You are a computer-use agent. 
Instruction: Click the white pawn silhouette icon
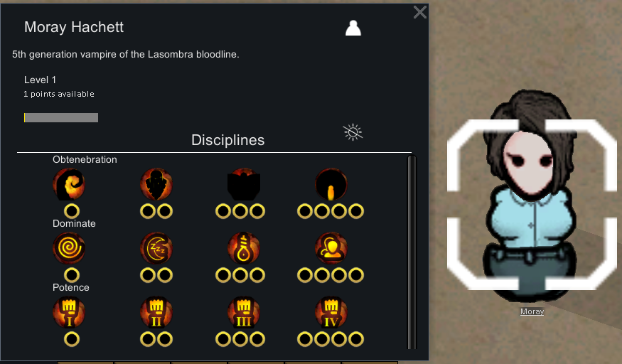353,28
